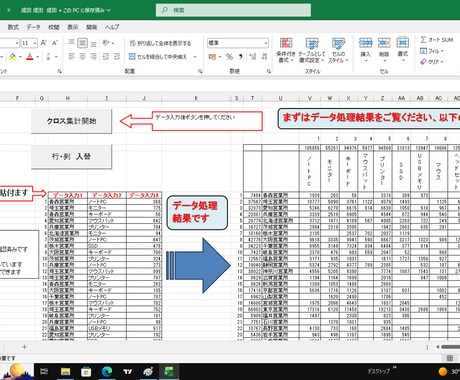The height and width of the screenshot is (380, 460).
Task: Expand the フィル dropdown arrow
Action: (x=442, y=51)
